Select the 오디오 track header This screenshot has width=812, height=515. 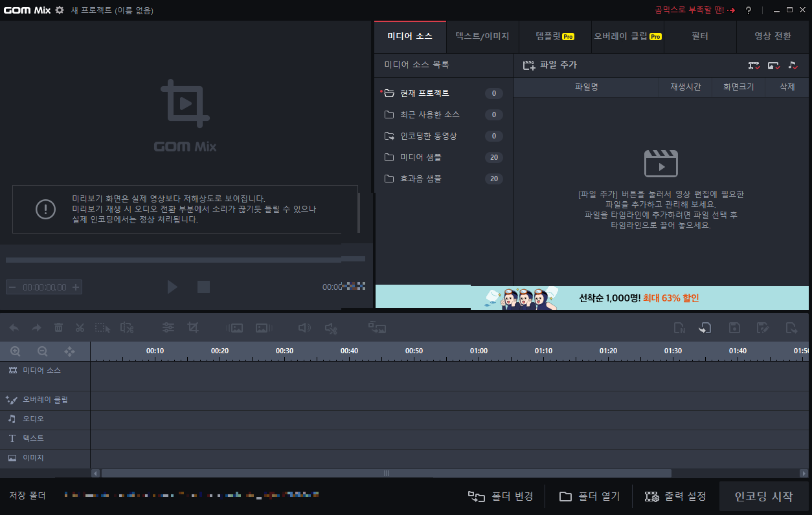click(45, 419)
